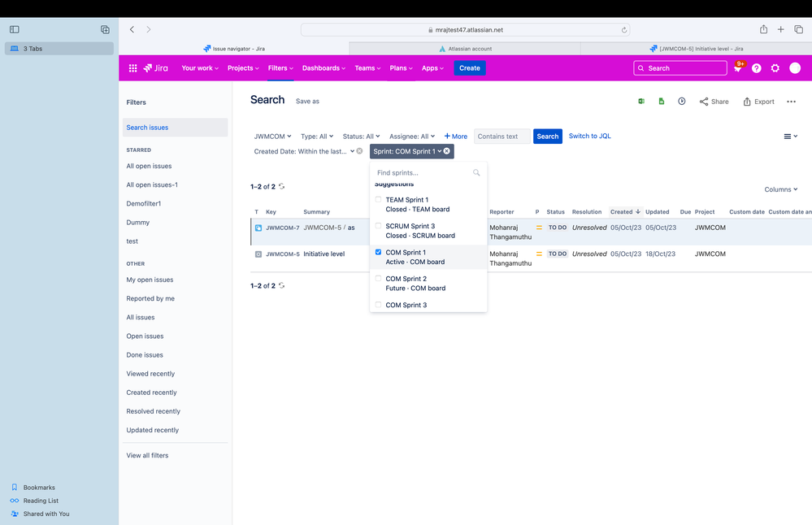Refresh results beside the lower 1–2 of 2 count
The height and width of the screenshot is (525, 812).
tap(282, 285)
